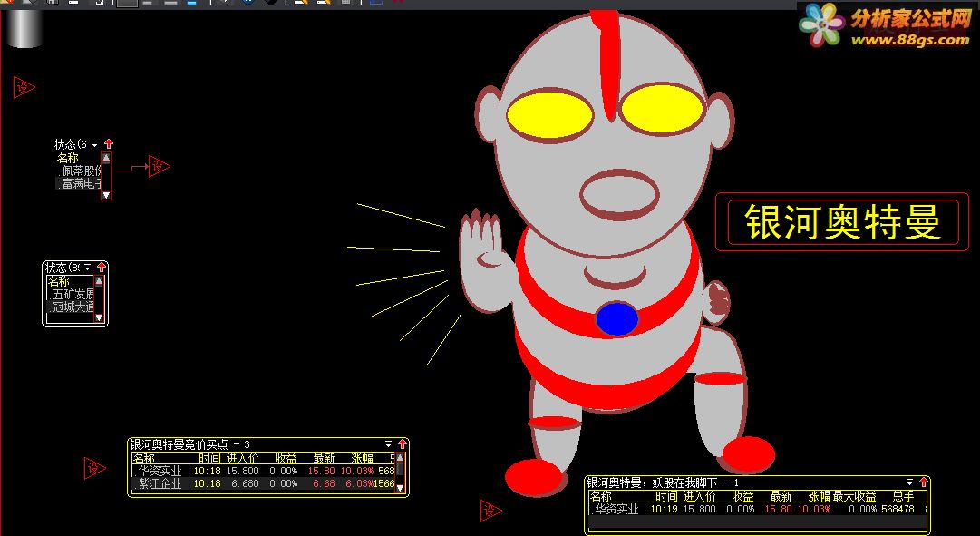The width and height of the screenshot is (980, 536).
Task: Click red up-arrow on 银河奥特曼竞价买点 panel
Action: [x=402, y=444]
